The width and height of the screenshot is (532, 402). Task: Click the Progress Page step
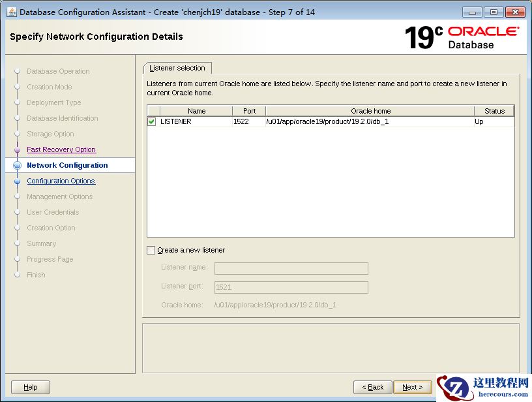[50, 259]
